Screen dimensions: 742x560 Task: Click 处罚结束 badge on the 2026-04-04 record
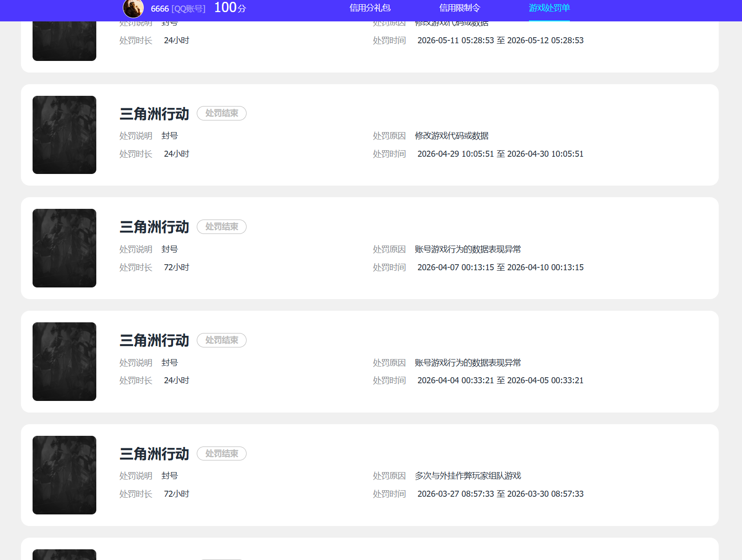(x=221, y=340)
